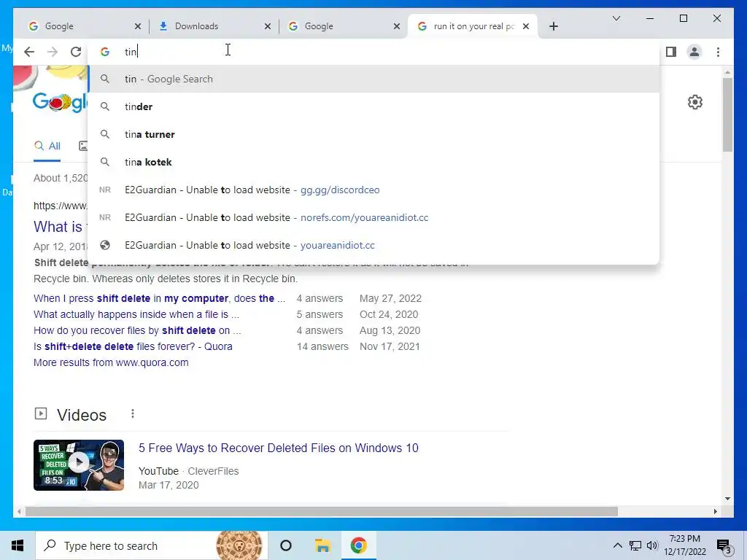
Task: Click the vertical scrollbar up arrow
Action: pos(727,72)
